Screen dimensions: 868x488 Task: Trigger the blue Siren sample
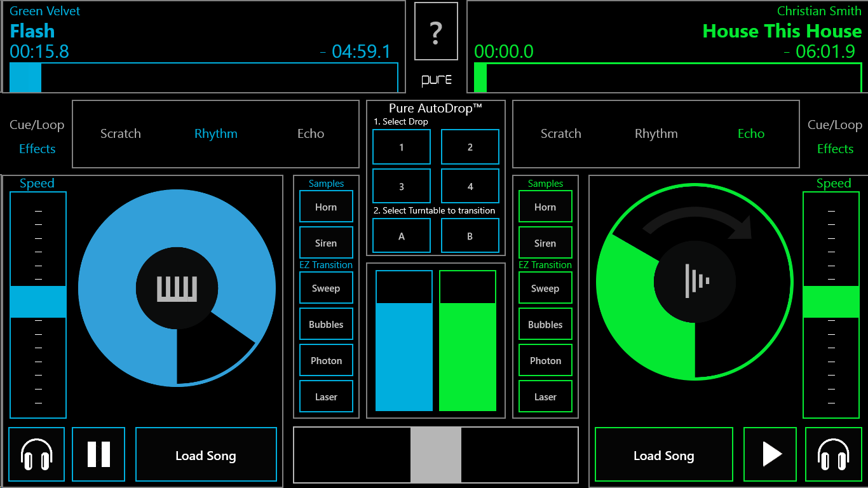pyautogui.click(x=326, y=243)
